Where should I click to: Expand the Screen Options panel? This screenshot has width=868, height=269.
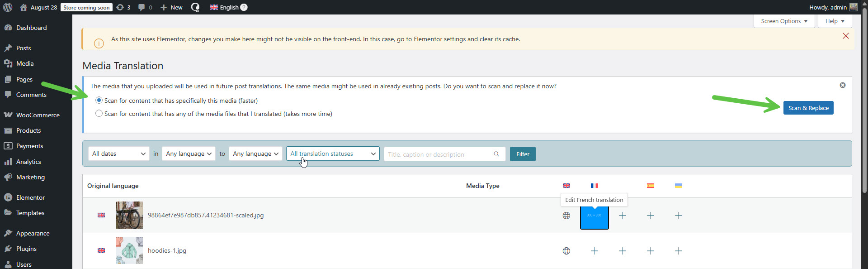tap(783, 21)
